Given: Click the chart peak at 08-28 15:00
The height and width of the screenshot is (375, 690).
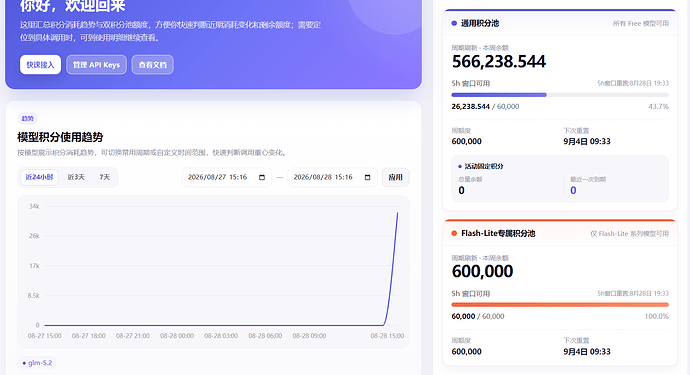Looking at the screenshot, I should click(397, 213).
